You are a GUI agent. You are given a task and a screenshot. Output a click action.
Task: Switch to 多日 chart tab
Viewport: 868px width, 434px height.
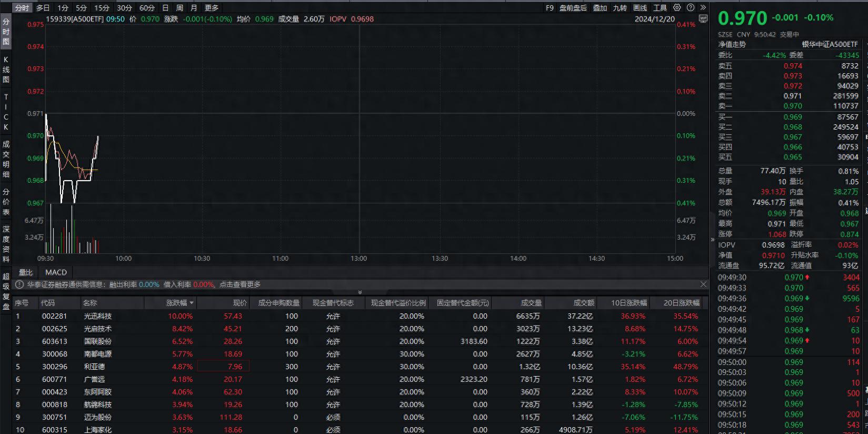[x=43, y=8]
